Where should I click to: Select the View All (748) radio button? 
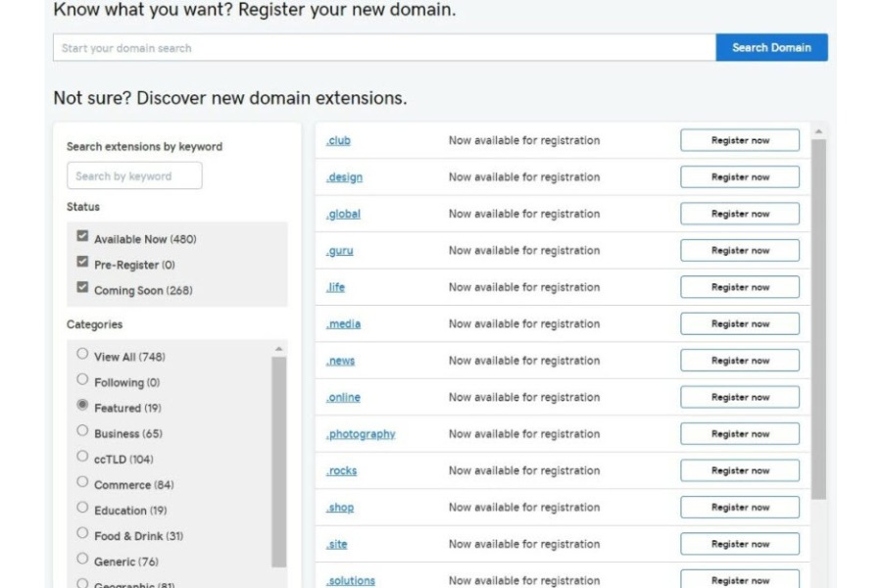[x=82, y=354]
